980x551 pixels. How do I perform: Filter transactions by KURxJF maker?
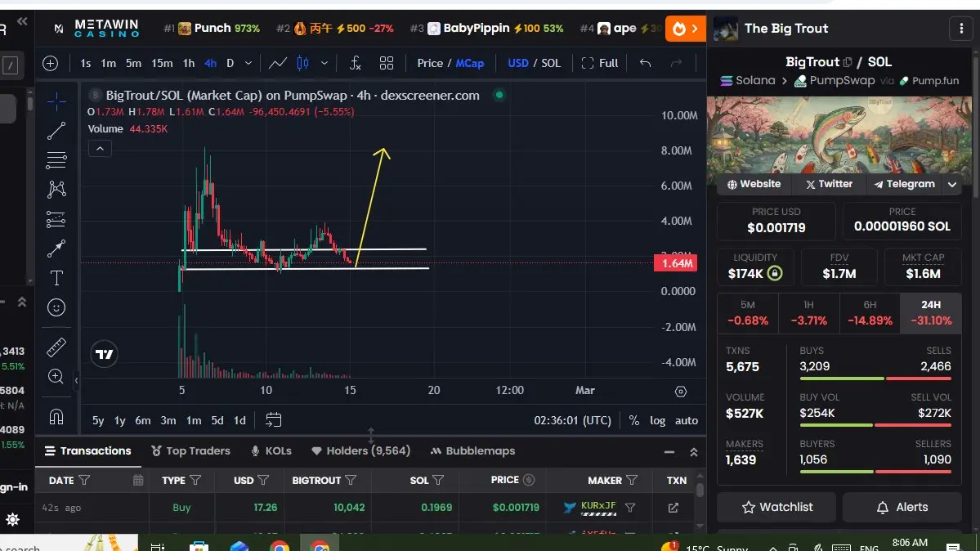pos(630,508)
